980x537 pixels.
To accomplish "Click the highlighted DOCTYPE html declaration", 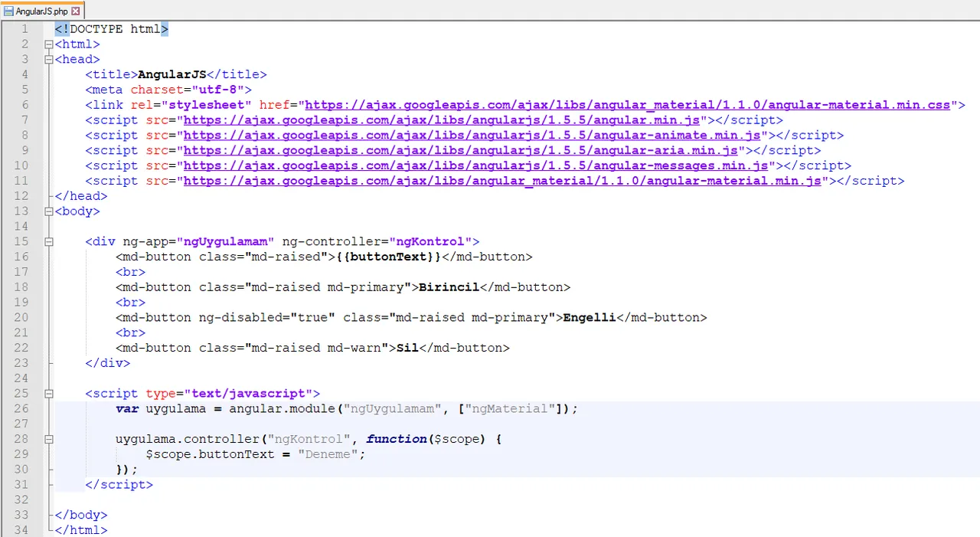I will 112,29.
